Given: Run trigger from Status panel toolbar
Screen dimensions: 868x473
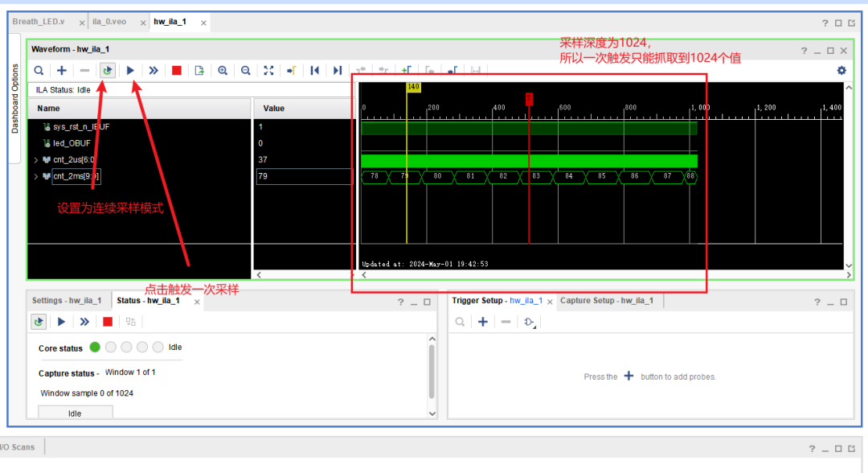Looking at the screenshot, I should click(61, 322).
